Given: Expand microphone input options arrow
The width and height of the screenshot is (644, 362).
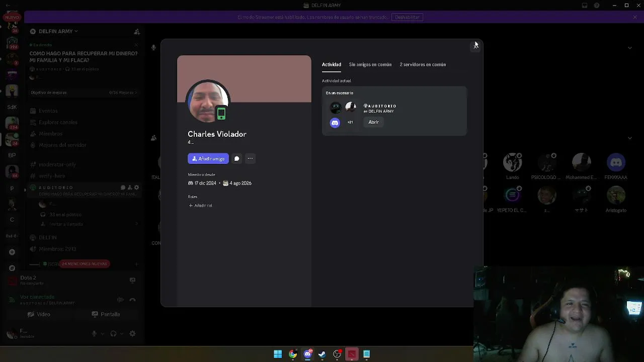Looking at the screenshot, I should tap(103, 334).
